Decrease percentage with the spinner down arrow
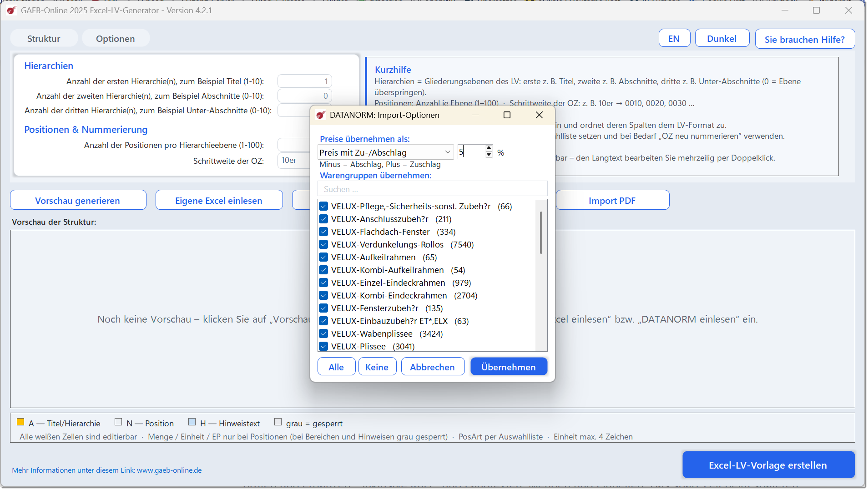This screenshot has height=490, width=868. click(489, 155)
